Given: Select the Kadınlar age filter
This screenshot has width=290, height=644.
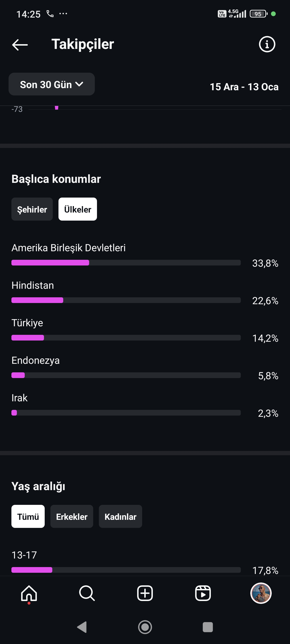Looking at the screenshot, I should point(120,516).
